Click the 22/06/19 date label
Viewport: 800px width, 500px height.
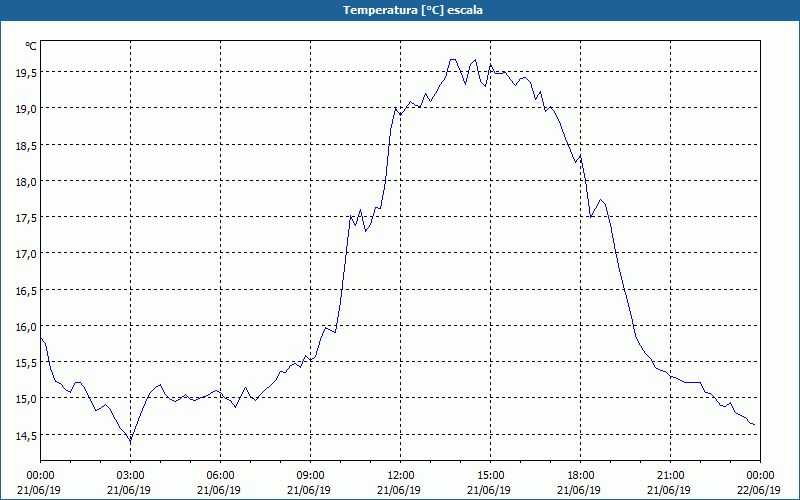(x=759, y=490)
